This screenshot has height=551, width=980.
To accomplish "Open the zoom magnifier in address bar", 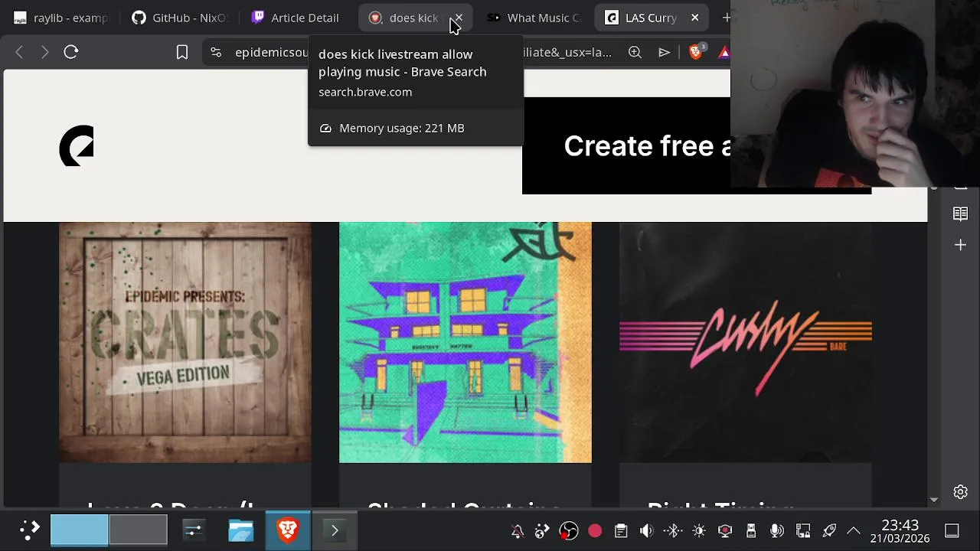I will click(635, 52).
